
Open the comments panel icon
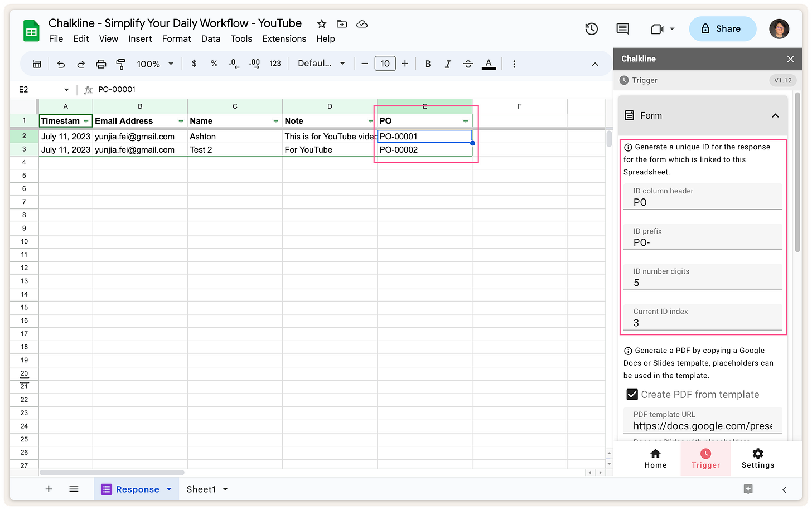[623, 29]
